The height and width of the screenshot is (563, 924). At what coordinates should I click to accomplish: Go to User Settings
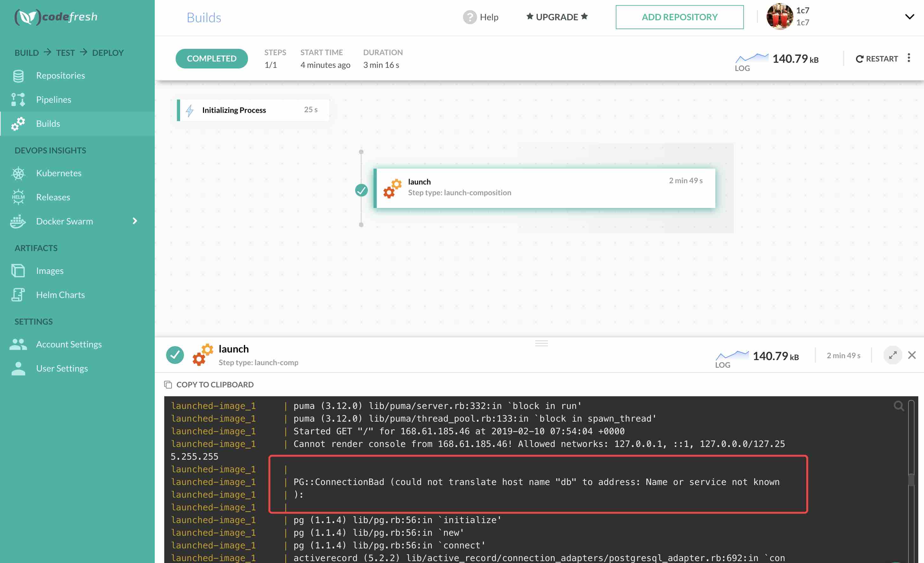(62, 368)
